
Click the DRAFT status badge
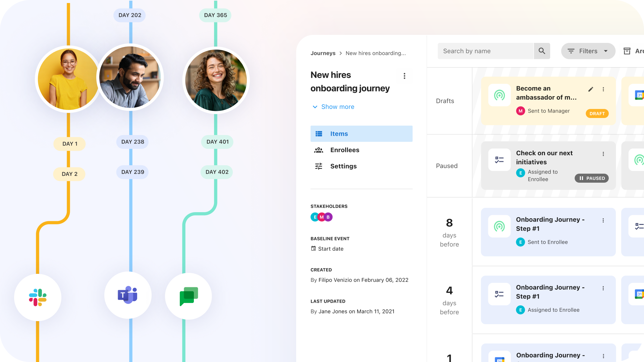(x=597, y=114)
